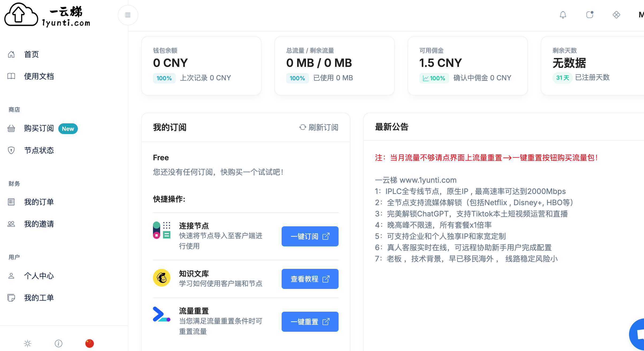Click the 一键重置 button
This screenshot has height=351, width=644.
click(310, 322)
